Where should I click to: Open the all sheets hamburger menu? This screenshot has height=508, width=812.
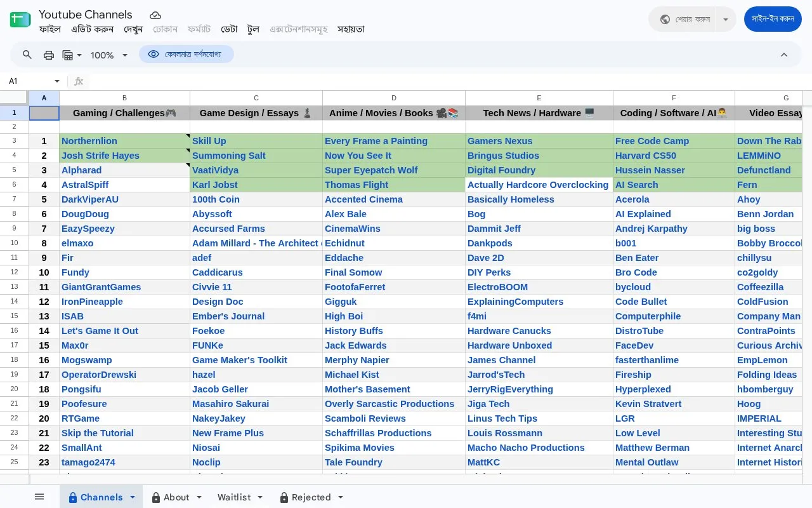pyautogui.click(x=39, y=497)
